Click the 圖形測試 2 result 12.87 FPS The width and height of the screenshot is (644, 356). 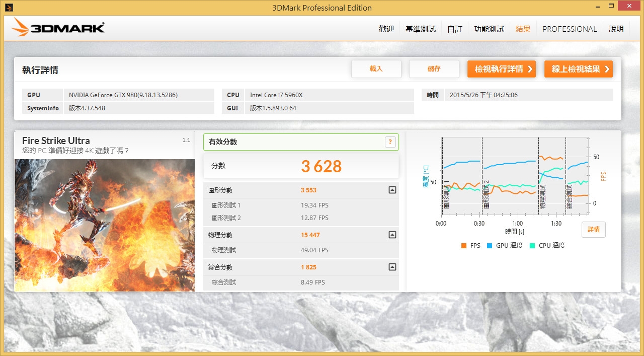tap(314, 218)
